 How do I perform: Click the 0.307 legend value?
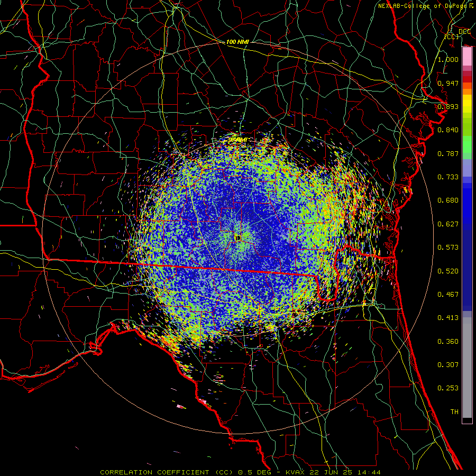point(448,365)
